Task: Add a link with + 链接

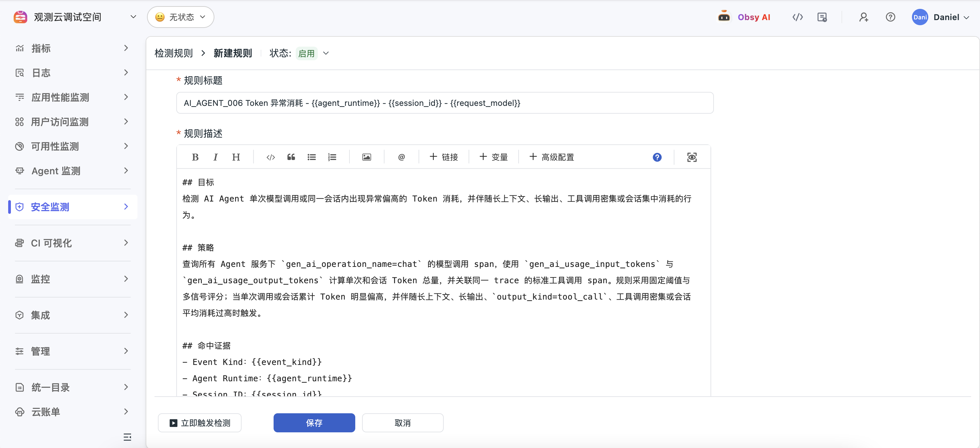Action: click(x=444, y=157)
